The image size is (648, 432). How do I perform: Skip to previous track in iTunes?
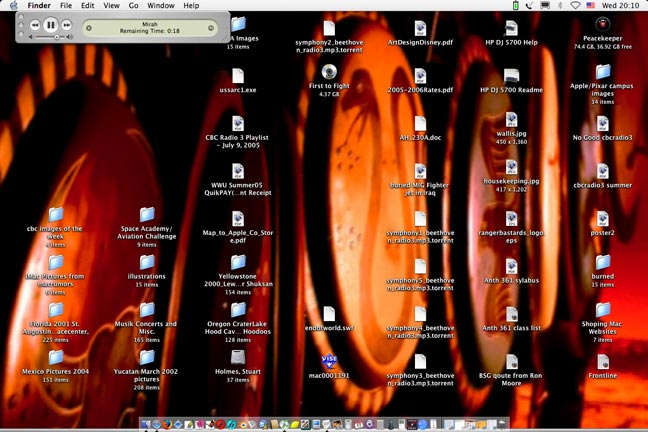tap(35, 25)
